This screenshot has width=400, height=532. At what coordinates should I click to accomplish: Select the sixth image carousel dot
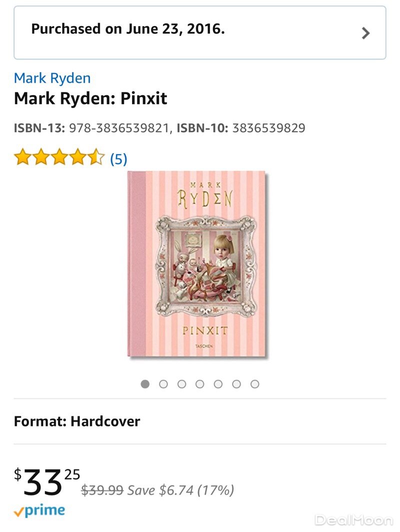236,384
